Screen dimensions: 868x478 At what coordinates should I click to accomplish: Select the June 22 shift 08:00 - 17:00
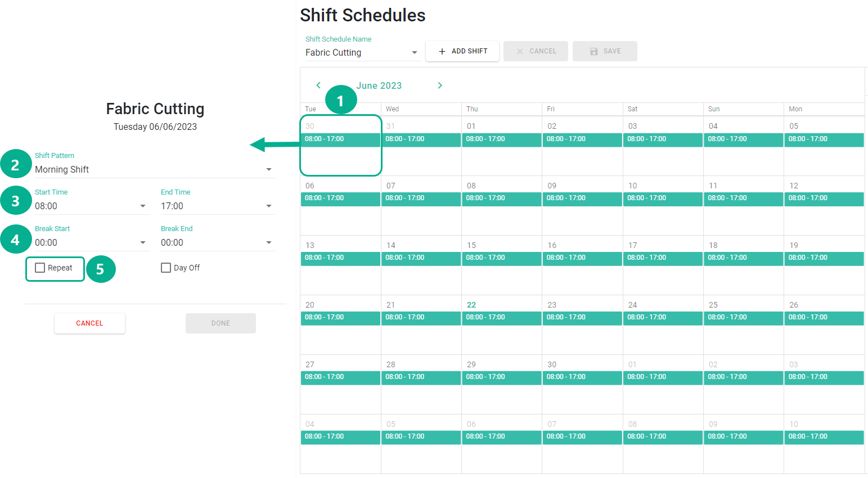pyautogui.click(x=501, y=318)
